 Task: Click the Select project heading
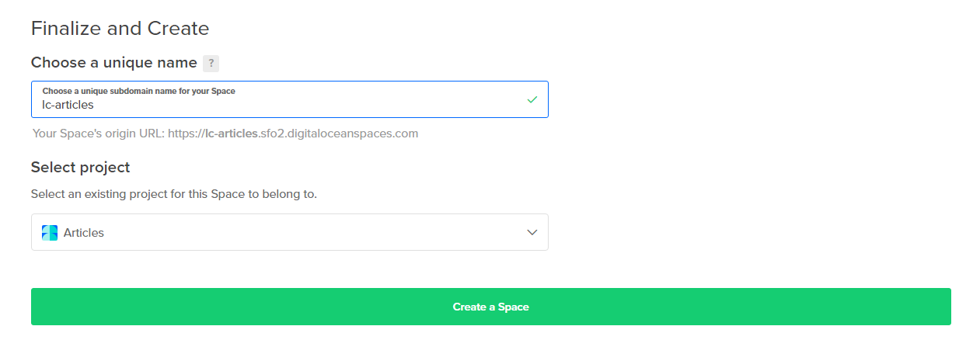80,168
